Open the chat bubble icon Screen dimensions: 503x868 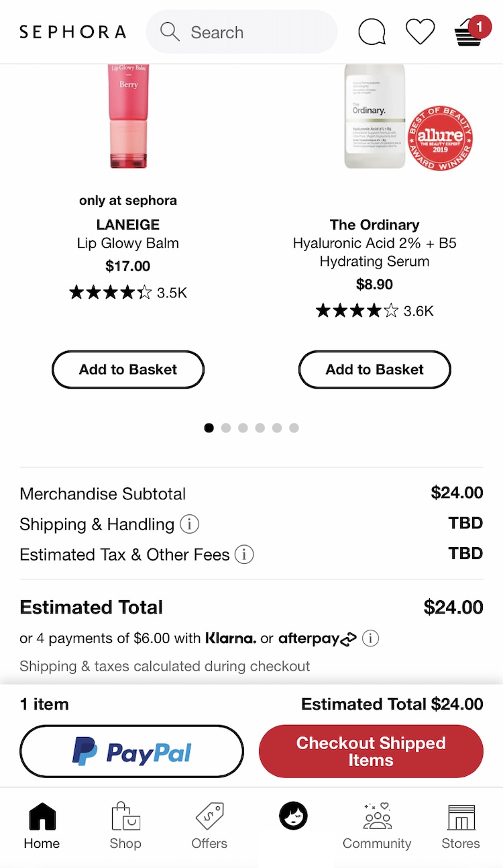pos(372,32)
